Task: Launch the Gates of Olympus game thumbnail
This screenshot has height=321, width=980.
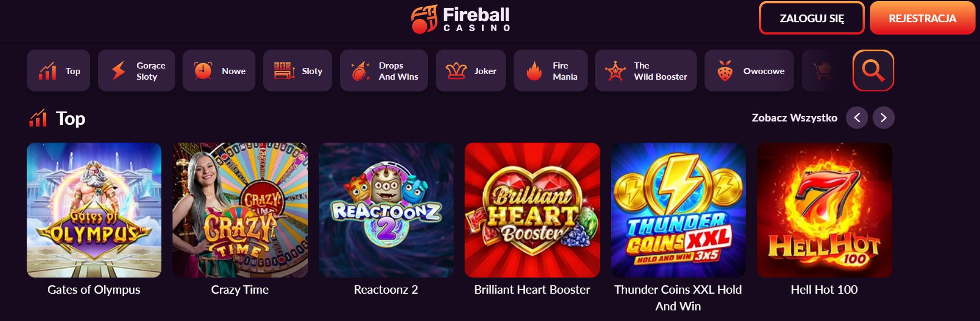Action: click(x=94, y=210)
